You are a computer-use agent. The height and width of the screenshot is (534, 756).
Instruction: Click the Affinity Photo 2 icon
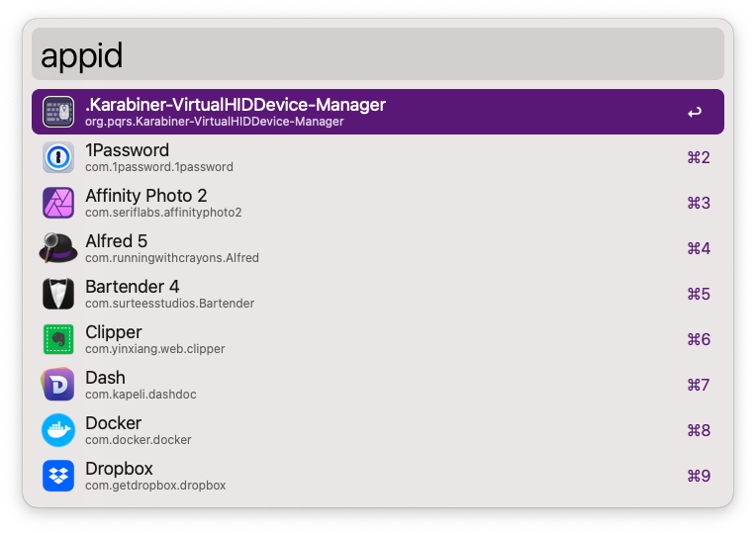point(58,203)
